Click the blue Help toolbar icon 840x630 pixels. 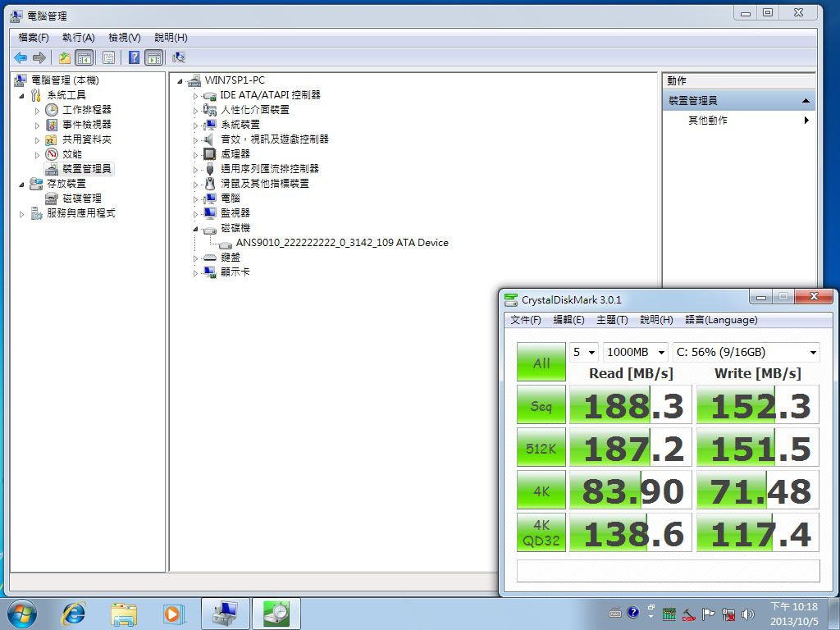pyautogui.click(x=134, y=57)
